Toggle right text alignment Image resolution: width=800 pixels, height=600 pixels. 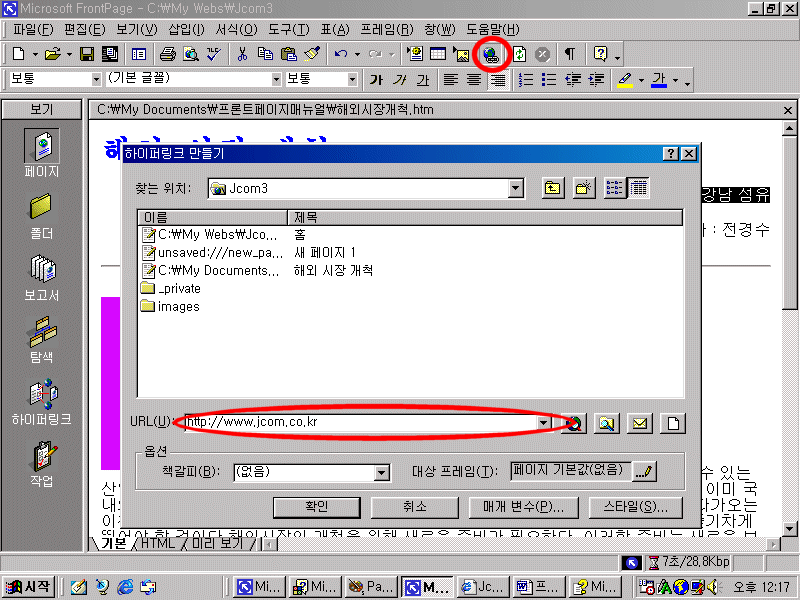[498, 80]
